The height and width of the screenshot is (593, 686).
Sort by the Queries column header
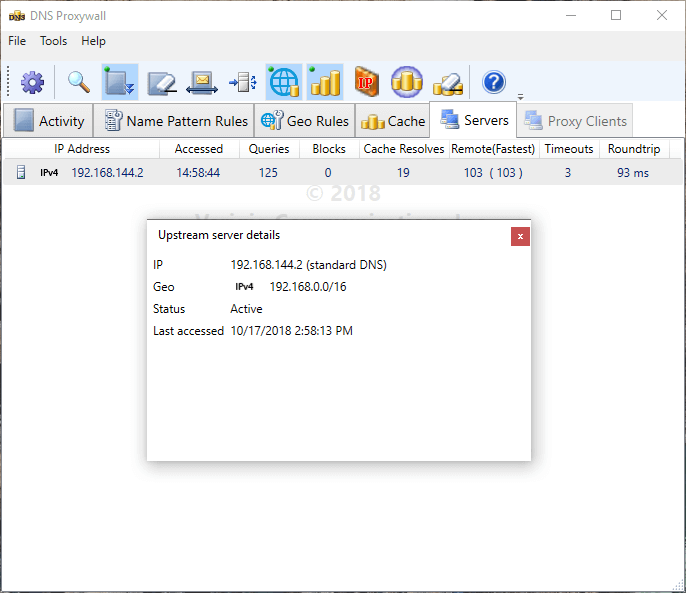pyautogui.click(x=269, y=149)
